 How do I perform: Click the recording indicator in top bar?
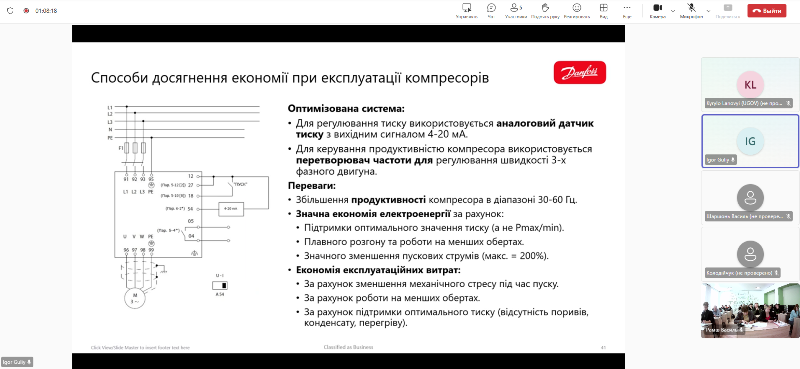[x=26, y=11]
